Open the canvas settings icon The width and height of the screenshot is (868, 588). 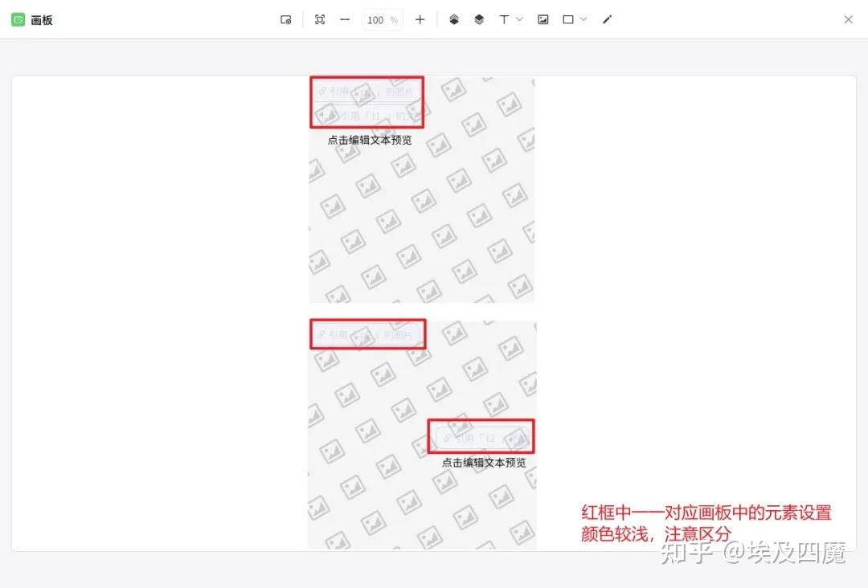tap(285, 20)
